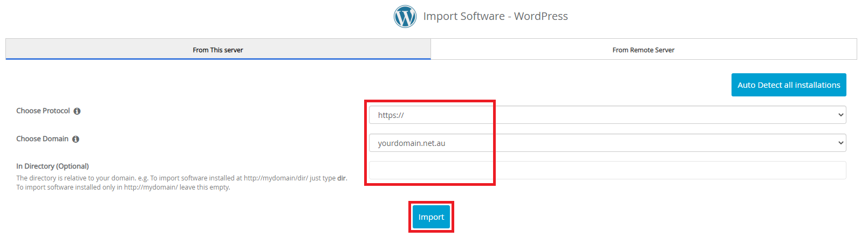Click the Import Software - WordPress heading
This screenshot has height=244, width=868.
495,16
